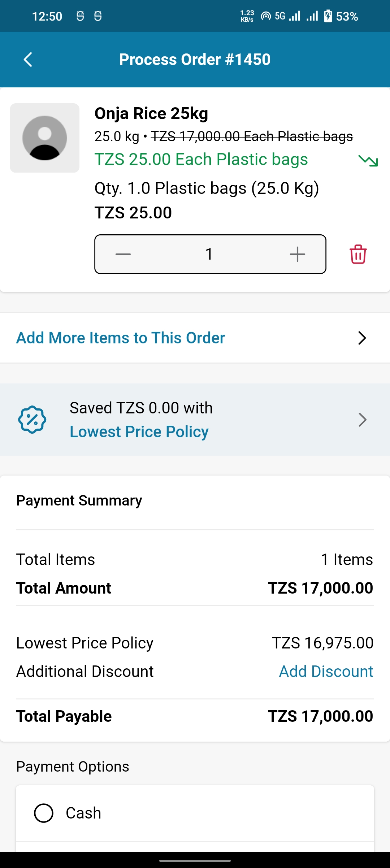
Task: Tap the back arrow in header
Action: click(28, 60)
